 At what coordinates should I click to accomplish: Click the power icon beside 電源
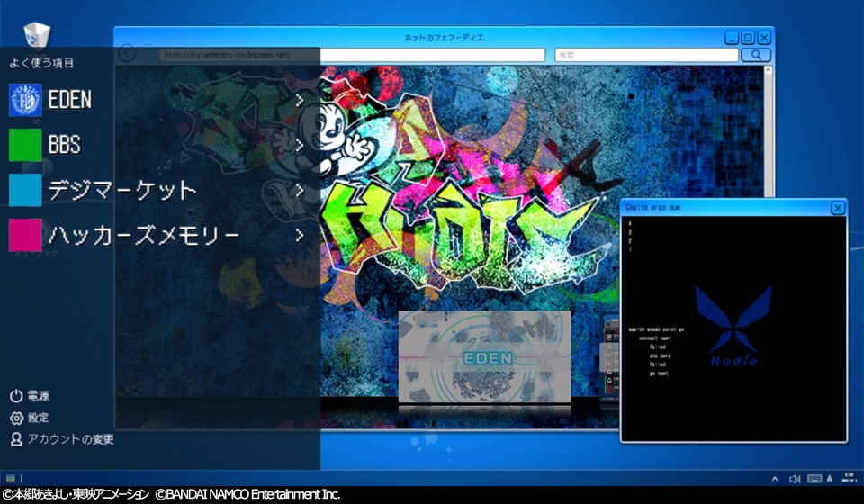16,395
